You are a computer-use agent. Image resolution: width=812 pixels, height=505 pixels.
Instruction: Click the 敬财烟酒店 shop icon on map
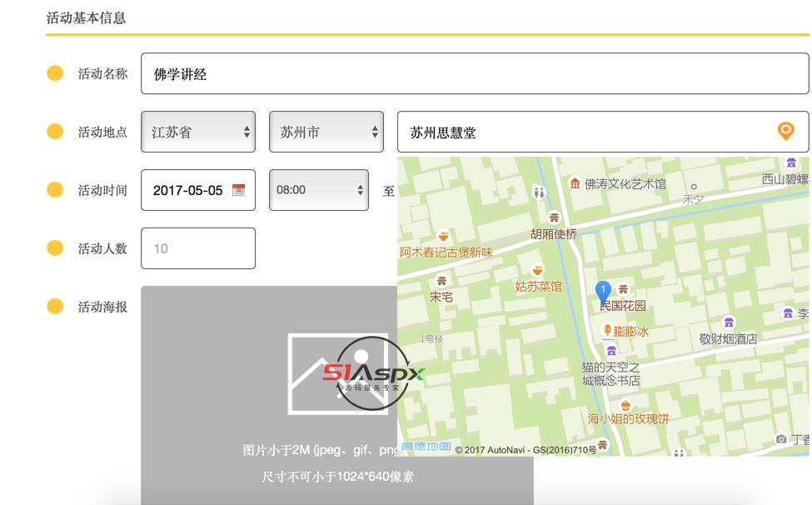pos(729,323)
